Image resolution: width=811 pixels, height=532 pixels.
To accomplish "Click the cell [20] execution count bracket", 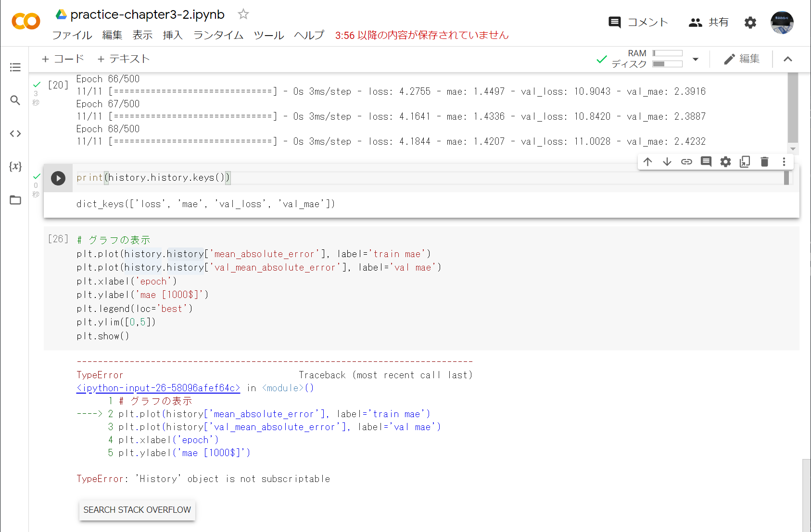I will point(58,85).
